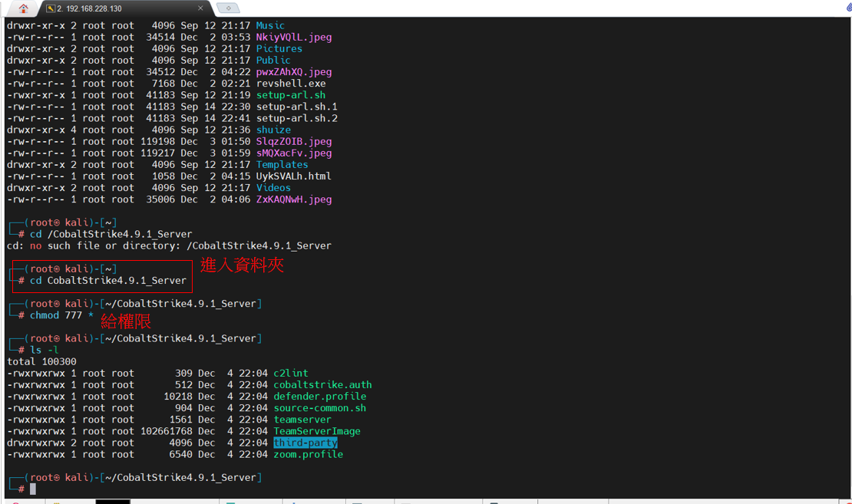Select the source-common.sh file name

(x=319, y=408)
